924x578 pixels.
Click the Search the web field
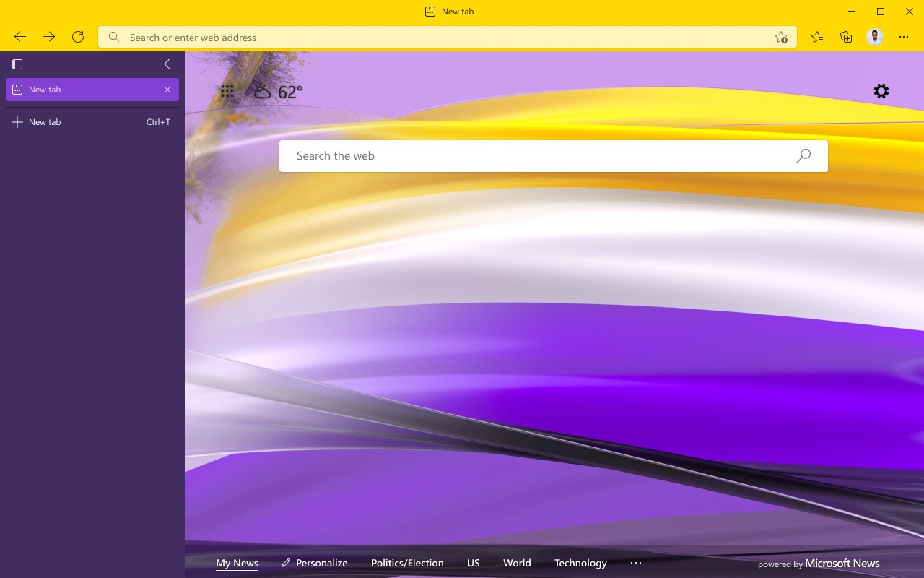tap(554, 156)
